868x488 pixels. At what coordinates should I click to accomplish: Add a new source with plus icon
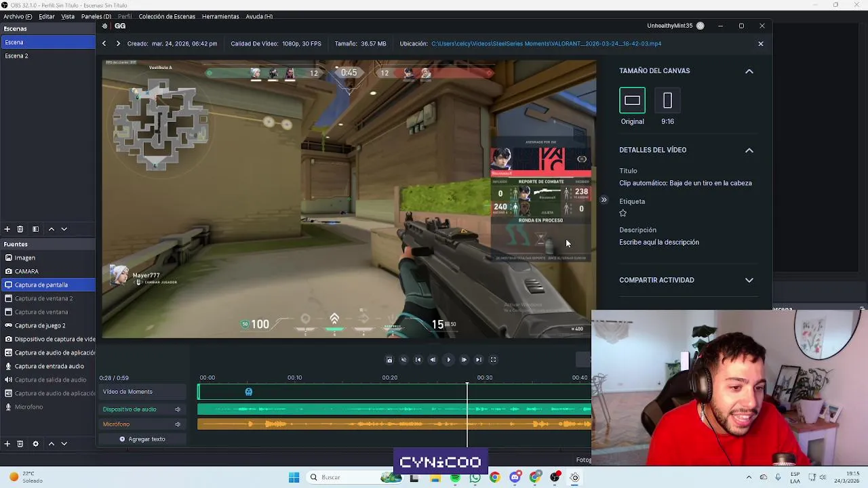click(7, 444)
